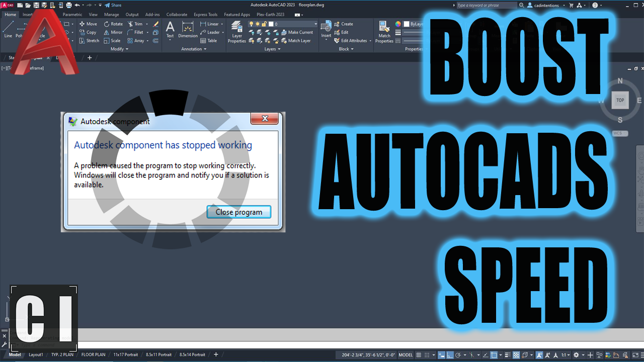Open the Insert block tool
This screenshot has width=644, height=362.
326,30
